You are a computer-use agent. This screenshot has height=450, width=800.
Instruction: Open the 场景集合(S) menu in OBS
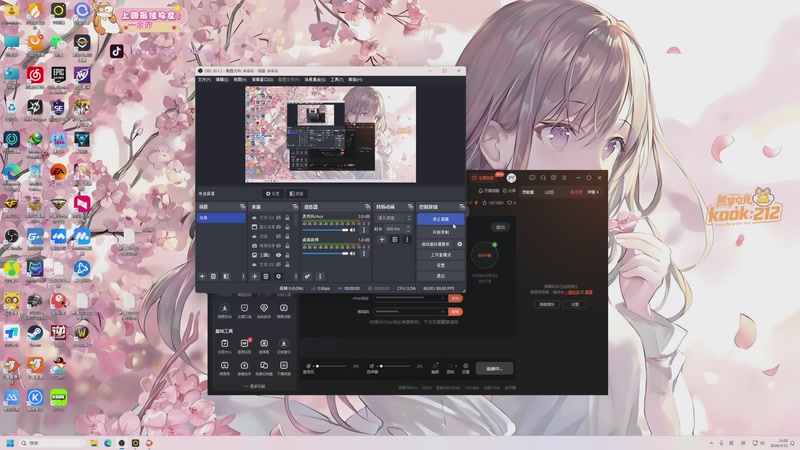click(x=315, y=80)
